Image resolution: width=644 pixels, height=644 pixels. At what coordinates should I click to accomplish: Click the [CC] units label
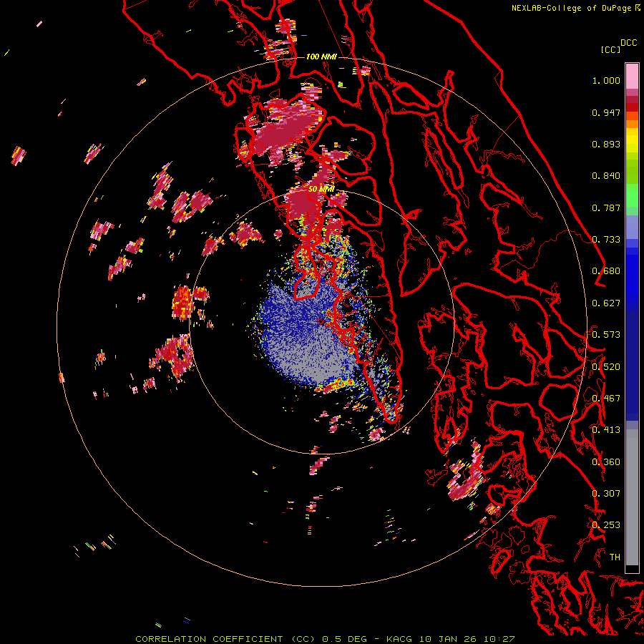tap(610, 49)
